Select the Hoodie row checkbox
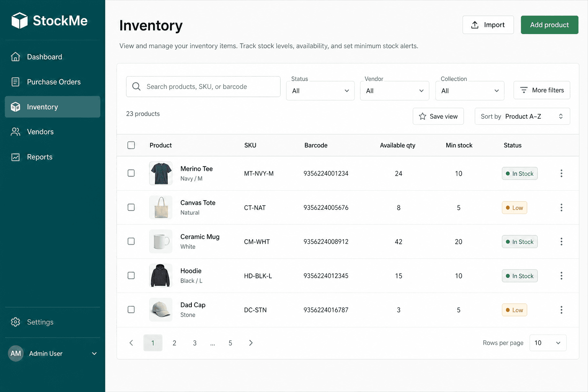Screen dimensions: 588x392 (x=131, y=275)
